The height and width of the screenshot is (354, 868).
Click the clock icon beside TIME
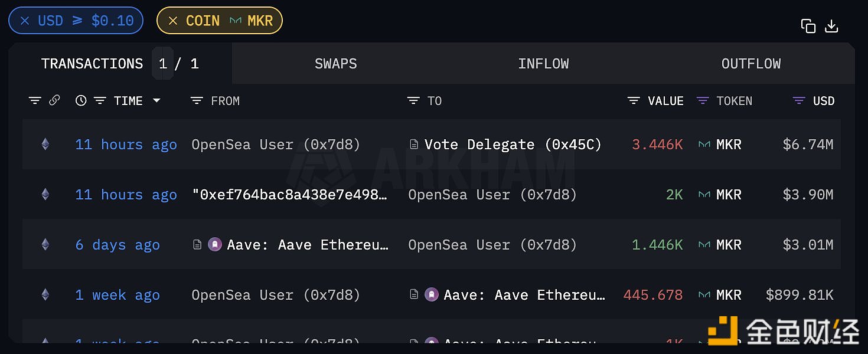(x=81, y=101)
